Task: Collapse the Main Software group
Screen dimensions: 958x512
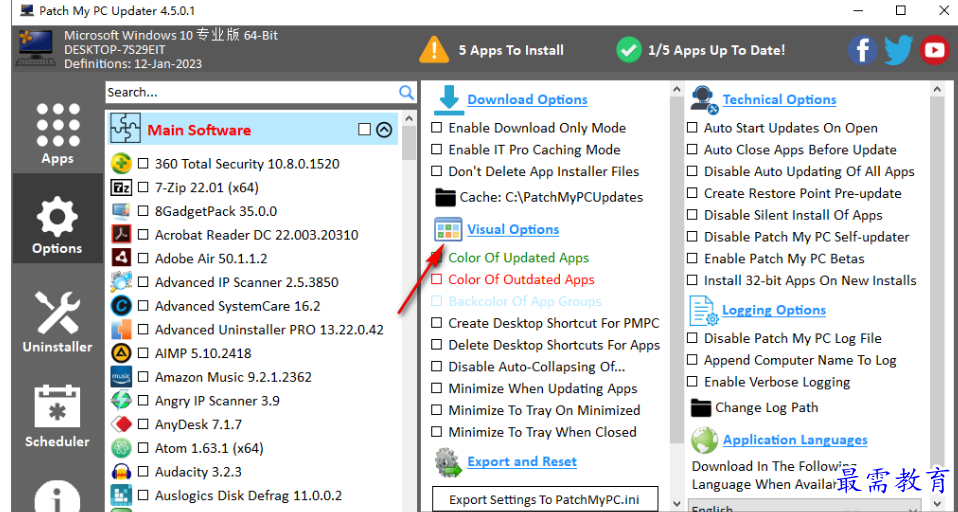Action: click(384, 130)
